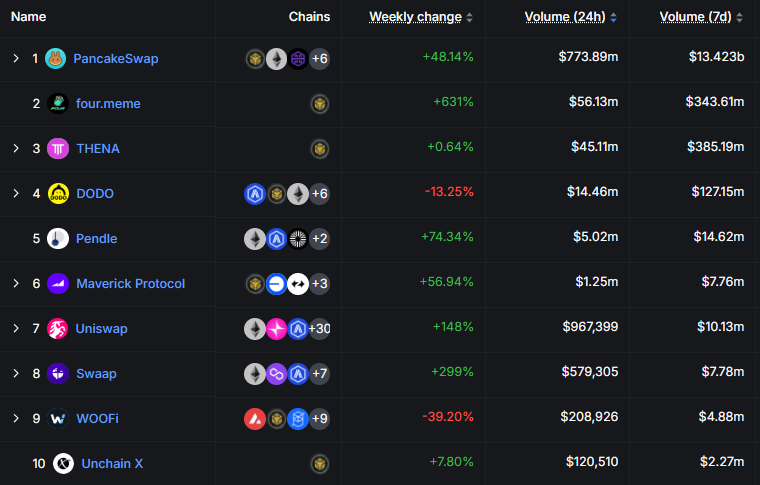The width and height of the screenshot is (760, 485).
Task: Click the WOOFi logo icon
Action: click(58, 419)
